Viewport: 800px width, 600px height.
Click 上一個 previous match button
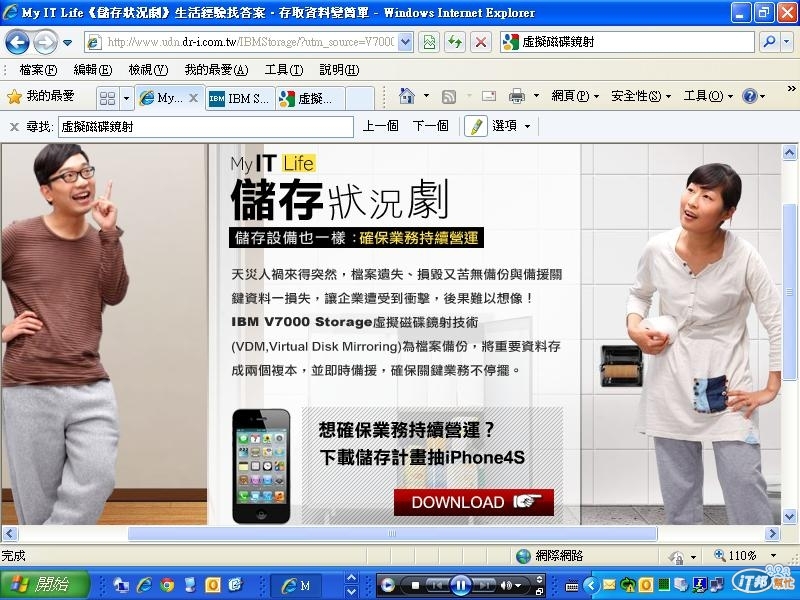[380, 126]
